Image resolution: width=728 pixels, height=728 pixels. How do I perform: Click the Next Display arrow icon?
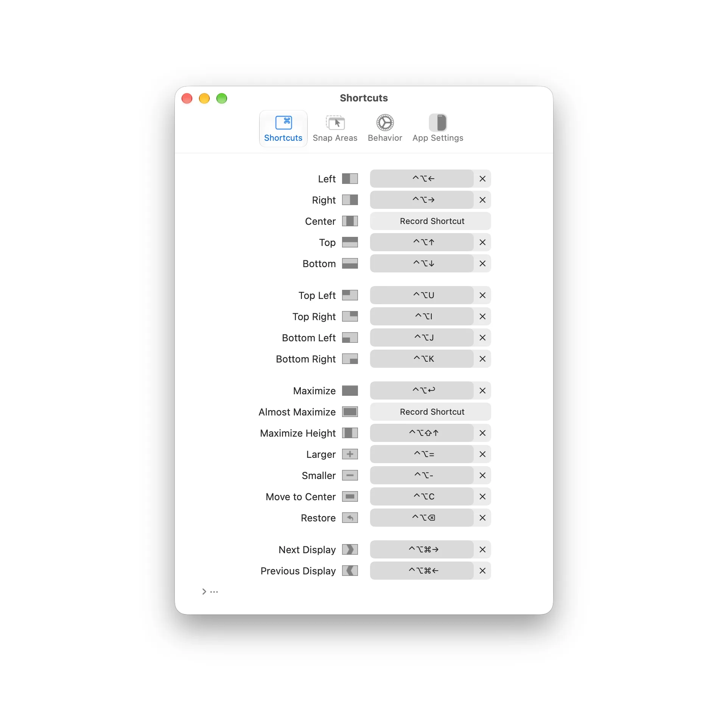pyautogui.click(x=350, y=549)
